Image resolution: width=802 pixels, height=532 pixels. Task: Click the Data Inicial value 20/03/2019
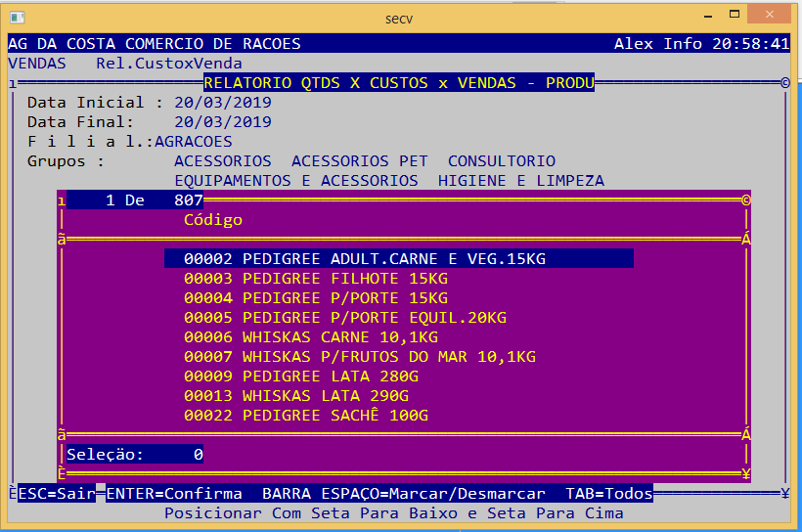223,103
